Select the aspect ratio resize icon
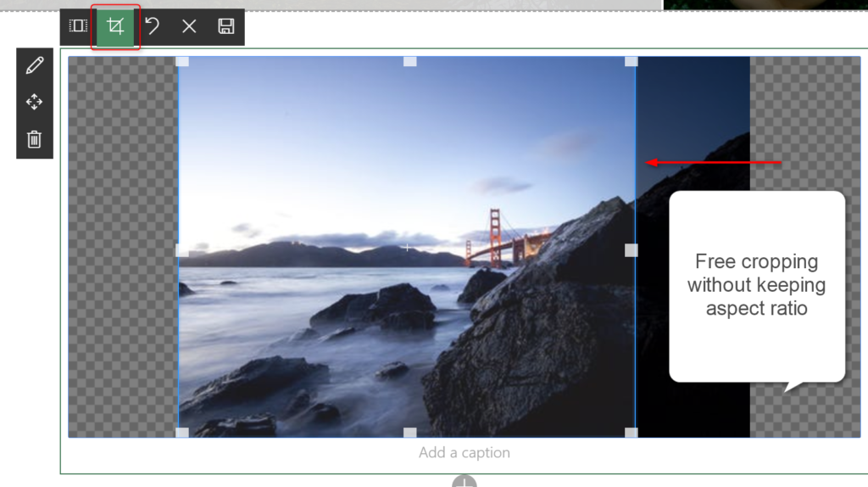868x487 pixels. [78, 26]
